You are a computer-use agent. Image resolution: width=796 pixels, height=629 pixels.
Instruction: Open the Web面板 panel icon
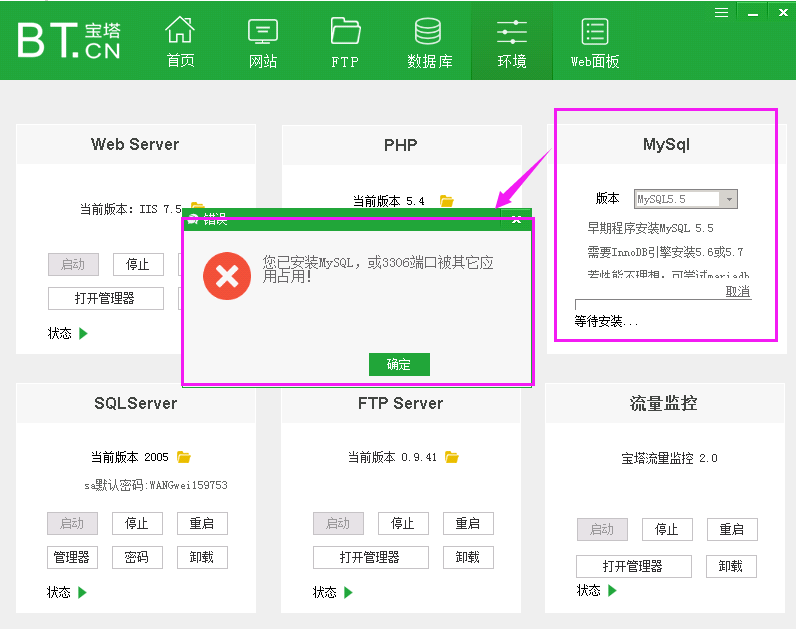(x=594, y=31)
